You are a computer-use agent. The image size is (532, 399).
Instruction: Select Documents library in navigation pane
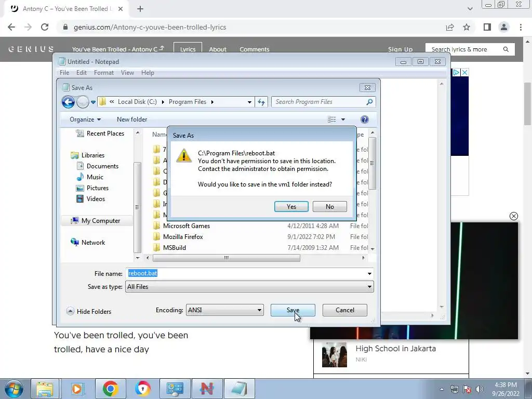[x=98, y=166]
